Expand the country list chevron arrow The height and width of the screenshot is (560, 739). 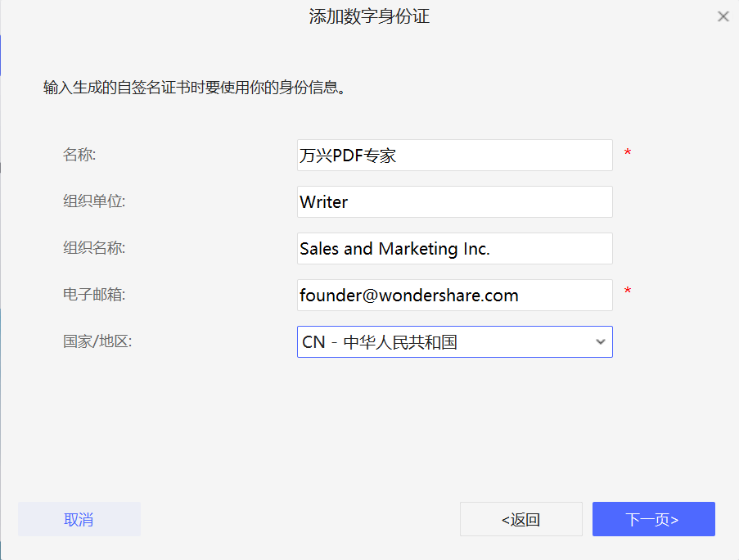(x=600, y=342)
